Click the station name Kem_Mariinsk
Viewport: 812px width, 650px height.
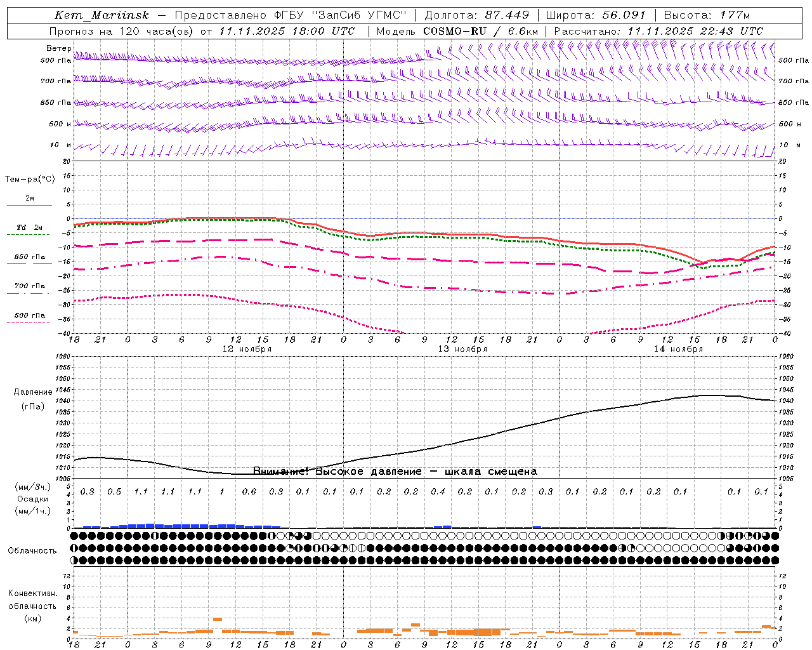(101, 15)
